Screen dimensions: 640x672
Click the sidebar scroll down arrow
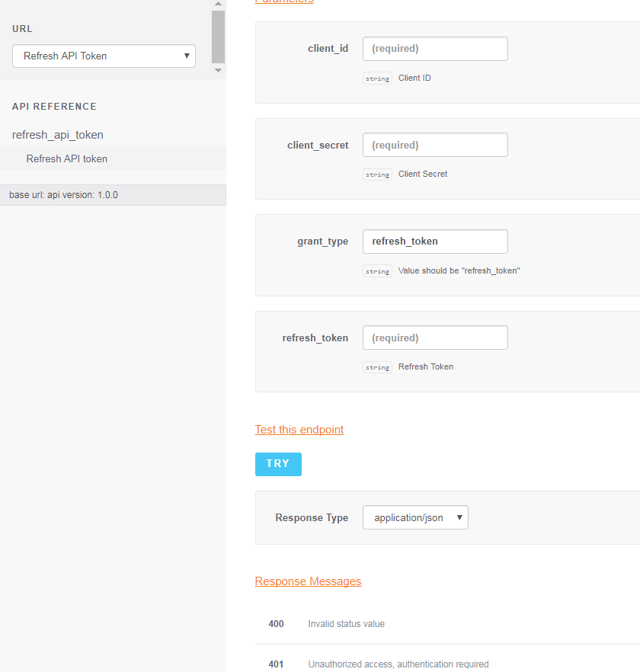[x=218, y=70]
